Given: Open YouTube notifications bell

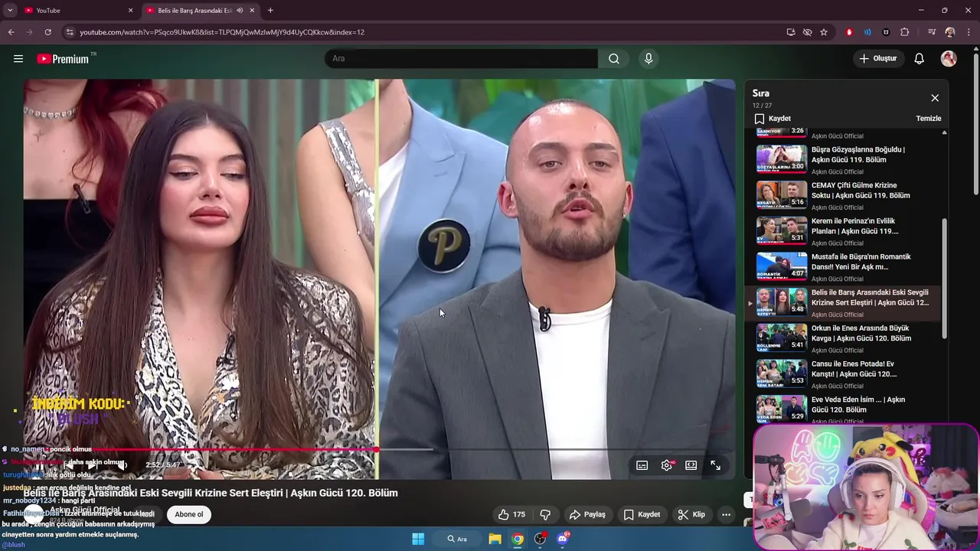Looking at the screenshot, I should click(x=920, y=59).
